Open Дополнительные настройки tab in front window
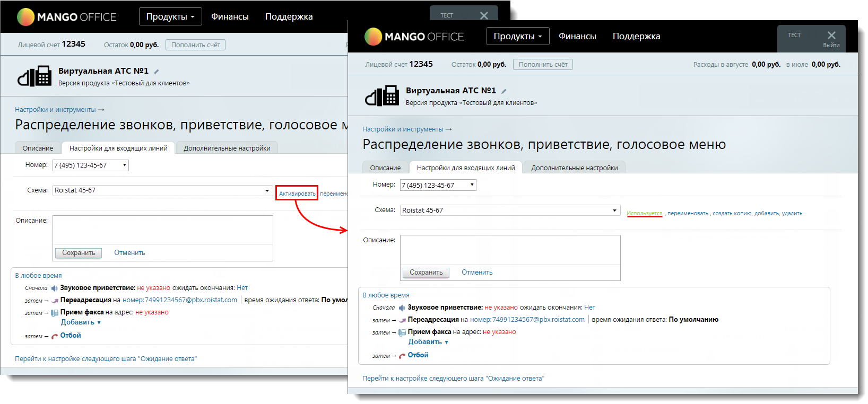 pyautogui.click(x=575, y=168)
